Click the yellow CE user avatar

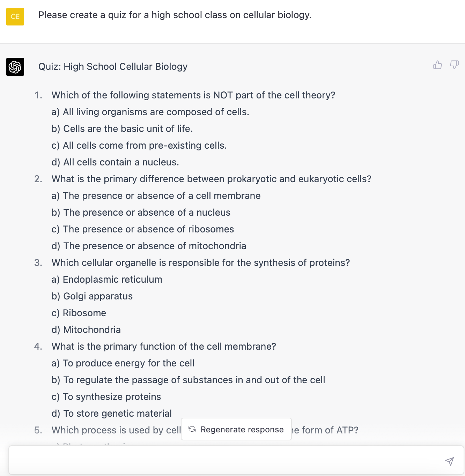click(15, 16)
